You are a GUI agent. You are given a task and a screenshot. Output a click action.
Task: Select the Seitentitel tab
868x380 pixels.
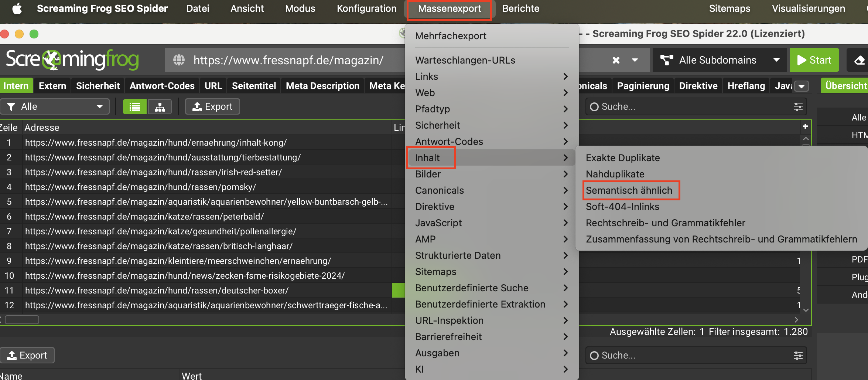(254, 86)
